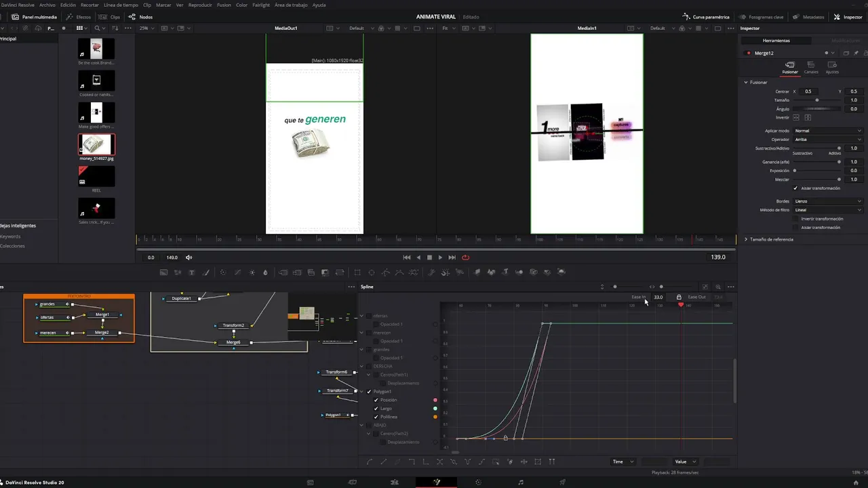868x488 pixels.
Task: Toggle the Ease In/Out lock
Action: click(679, 297)
